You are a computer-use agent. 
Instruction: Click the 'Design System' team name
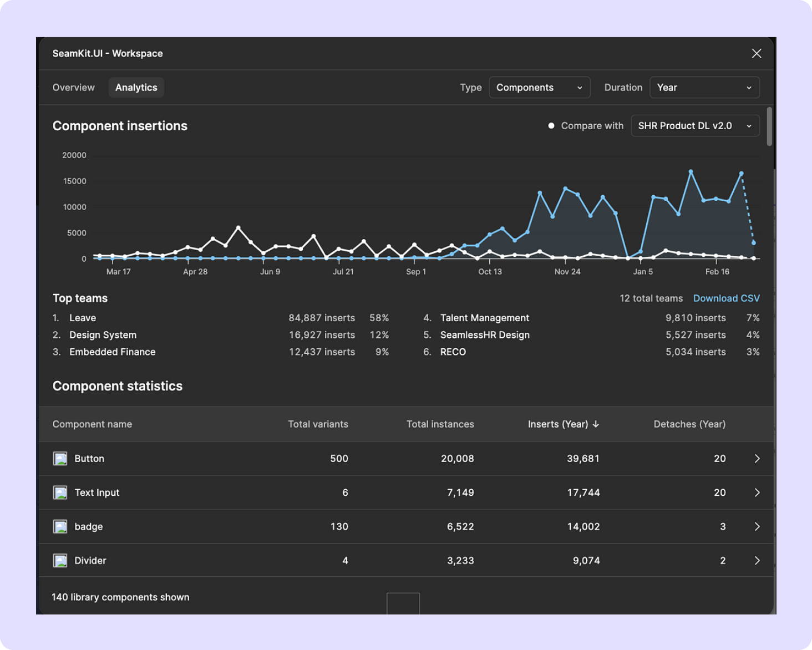(103, 335)
